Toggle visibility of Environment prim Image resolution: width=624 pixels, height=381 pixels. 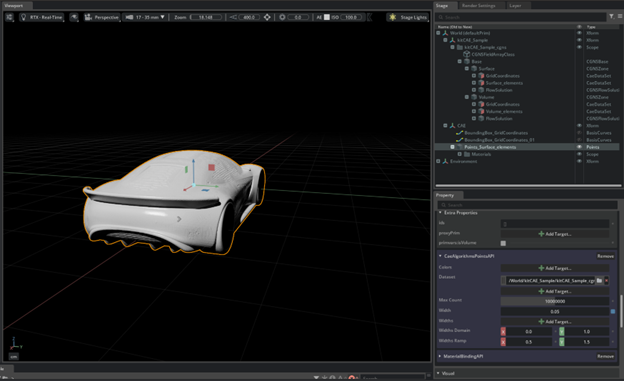pyautogui.click(x=579, y=161)
